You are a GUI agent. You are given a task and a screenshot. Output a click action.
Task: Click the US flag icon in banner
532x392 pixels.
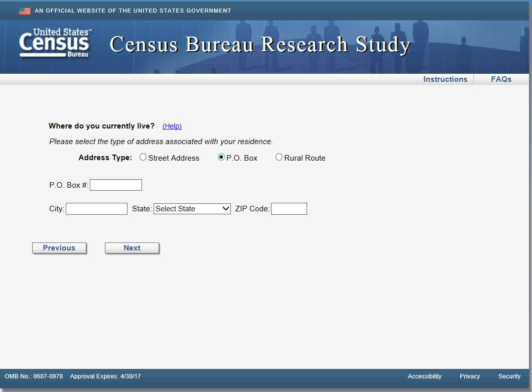click(25, 11)
